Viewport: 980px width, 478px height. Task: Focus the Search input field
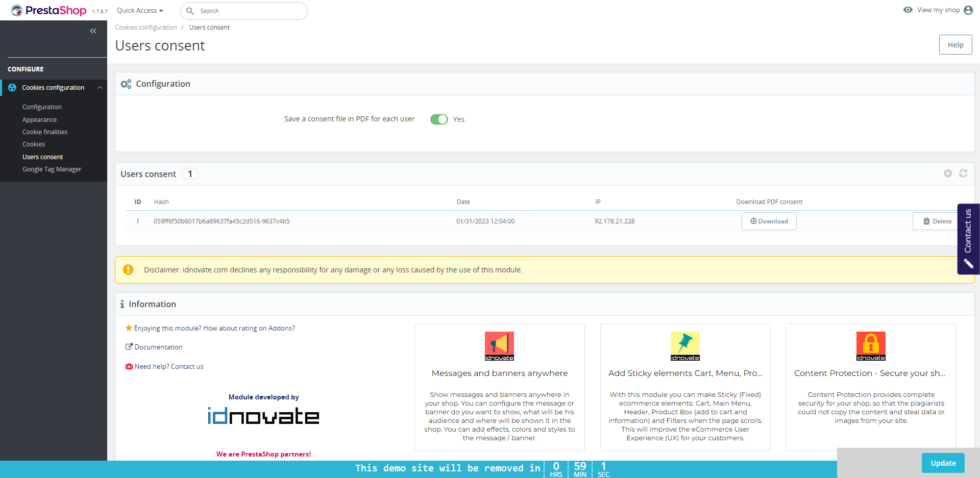(244, 11)
